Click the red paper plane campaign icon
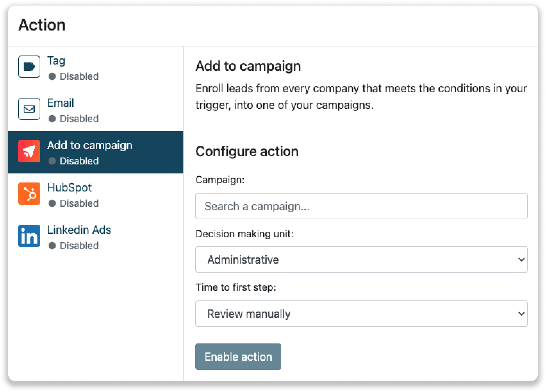The image size is (546, 392). 29,151
